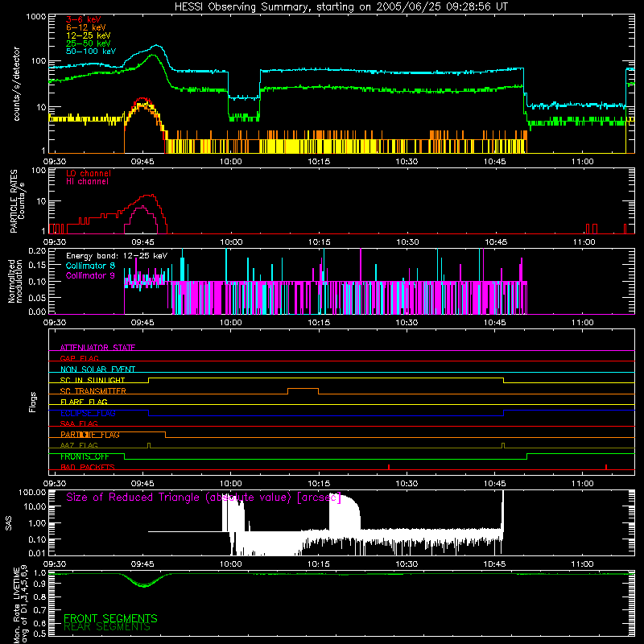Viewport: 644px width, 644px height.
Task: Click the cyan 50-100 keV curve peak near 09:47
Action: click(157, 46)
